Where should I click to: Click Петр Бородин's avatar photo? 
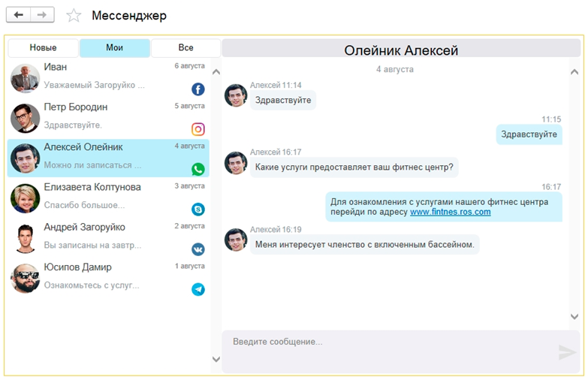[25, 118]
